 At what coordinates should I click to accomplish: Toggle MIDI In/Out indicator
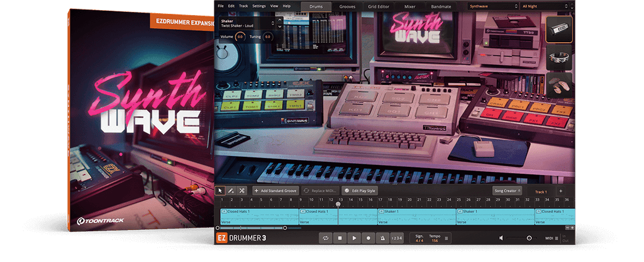point(565,237)
